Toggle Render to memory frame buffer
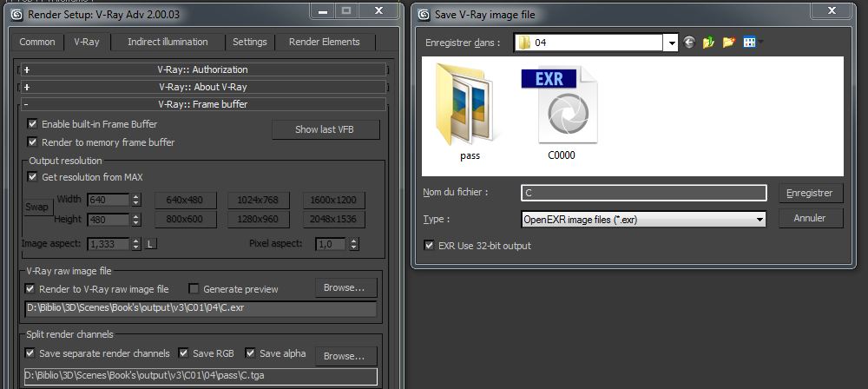This screenshot has height=389, width=868. (32, 142)
